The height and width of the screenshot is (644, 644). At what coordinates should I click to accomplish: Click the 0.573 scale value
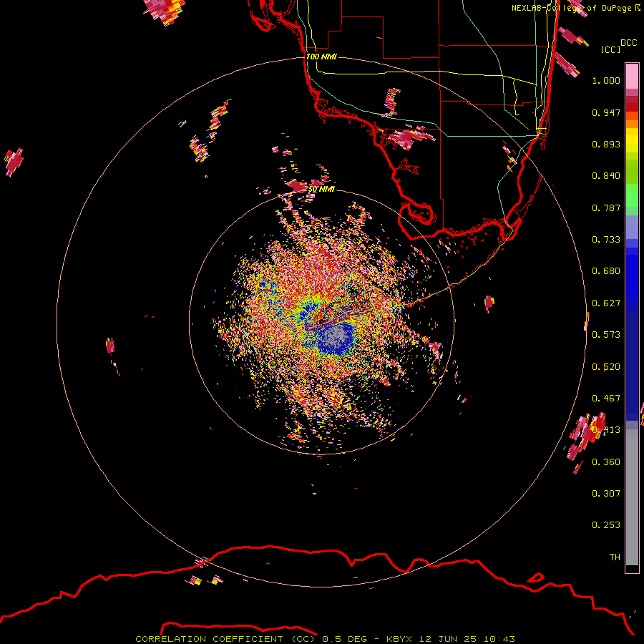(606, 335)
